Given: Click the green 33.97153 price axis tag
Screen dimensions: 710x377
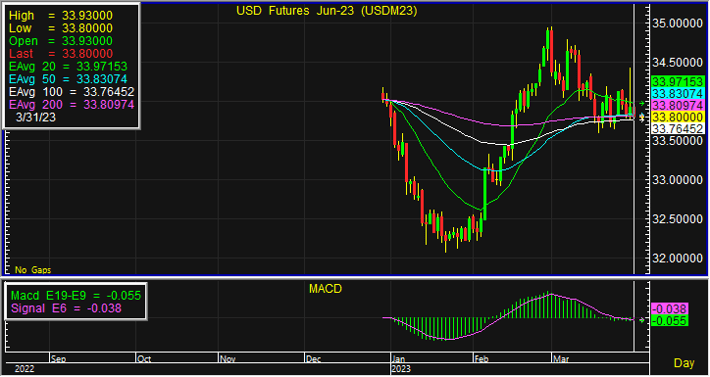Looking at the screenshot, I should coord(677,82).
